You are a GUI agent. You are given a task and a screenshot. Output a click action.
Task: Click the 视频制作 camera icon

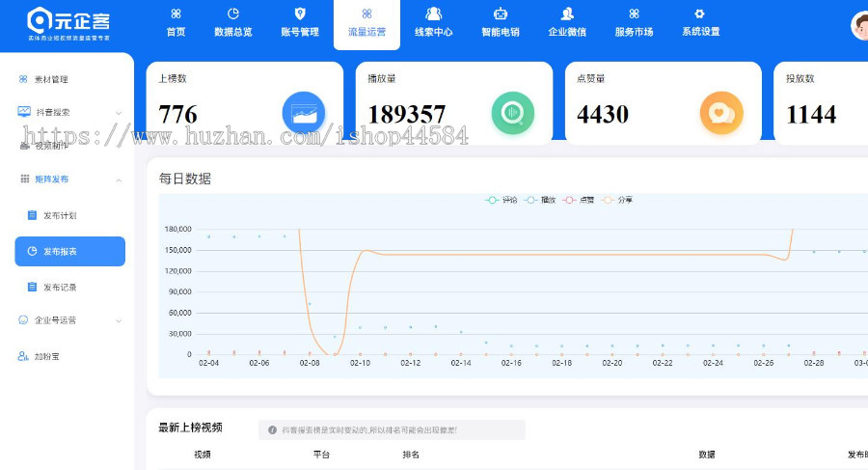pyautogui.click(x=24, y=146)
